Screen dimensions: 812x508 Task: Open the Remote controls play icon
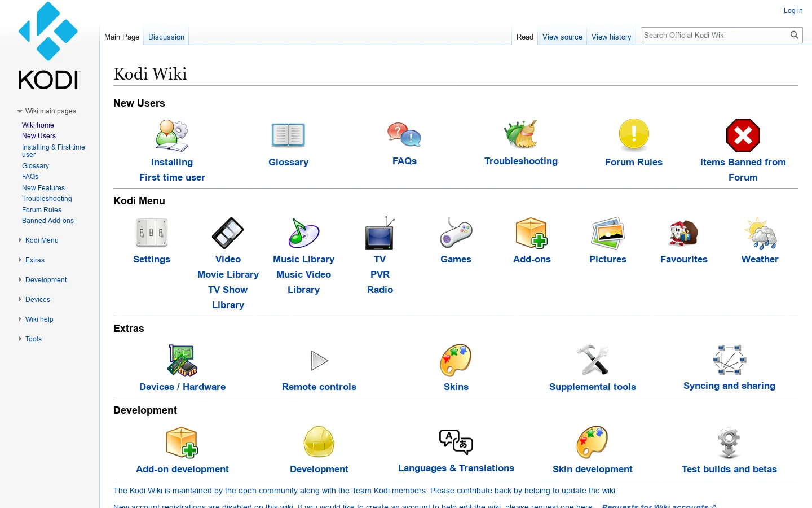[319, 360]
